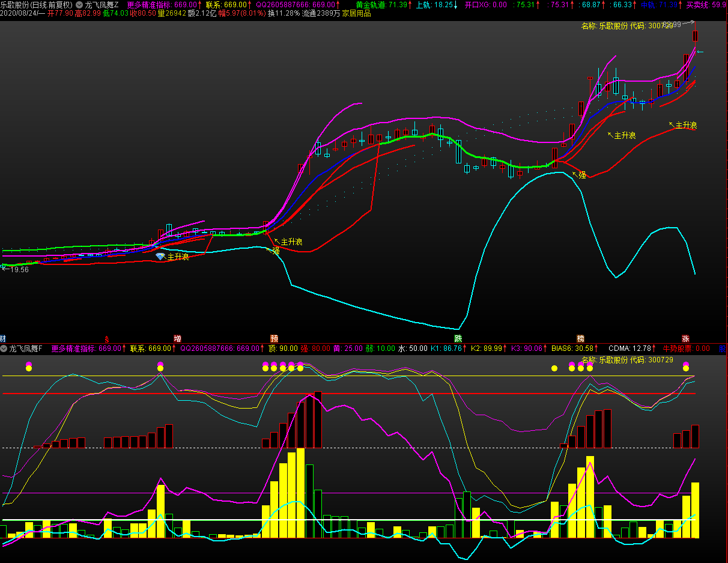This screenshot has width=728, height=563.
Task: Click the diamond signal icon beside 主升浪
Action: click(160, 257)
